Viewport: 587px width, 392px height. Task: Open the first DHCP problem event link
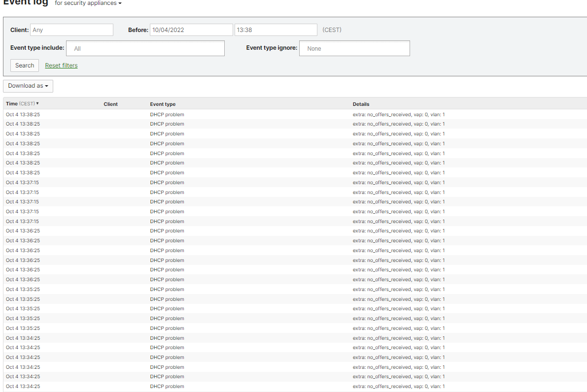click(x=167, y=114)
